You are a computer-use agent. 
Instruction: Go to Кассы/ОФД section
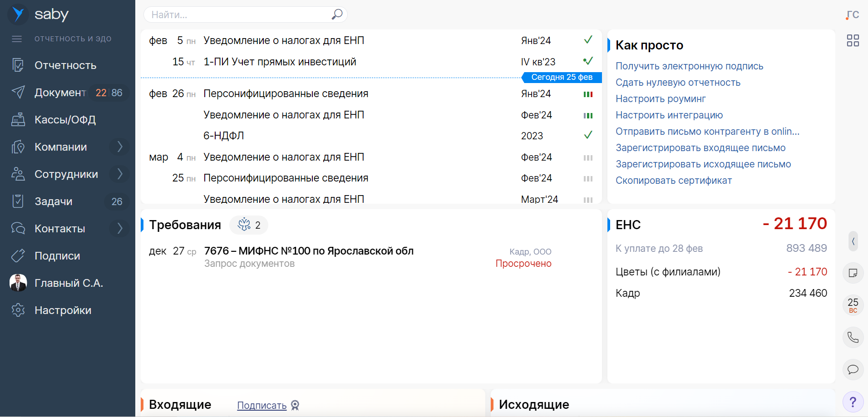65,120
